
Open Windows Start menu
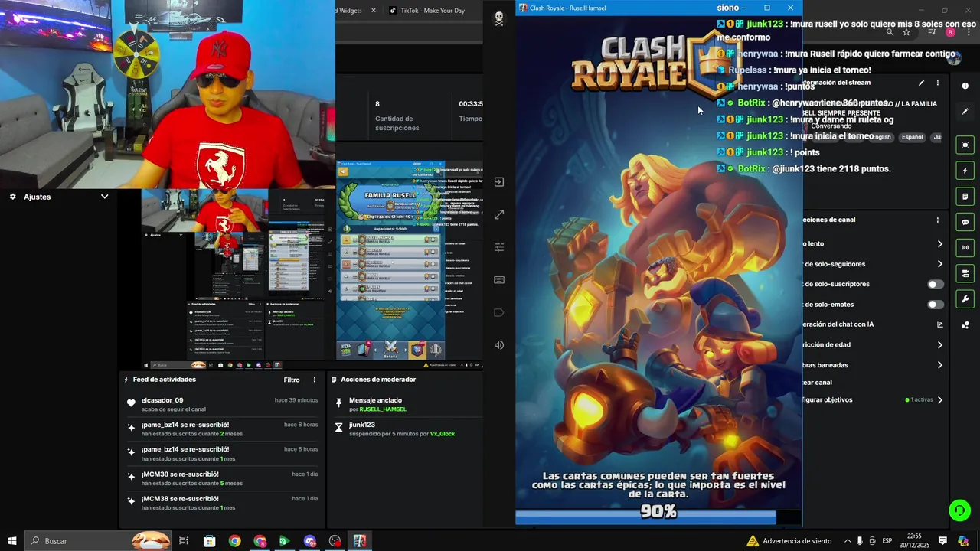click(x=11, y=541)
